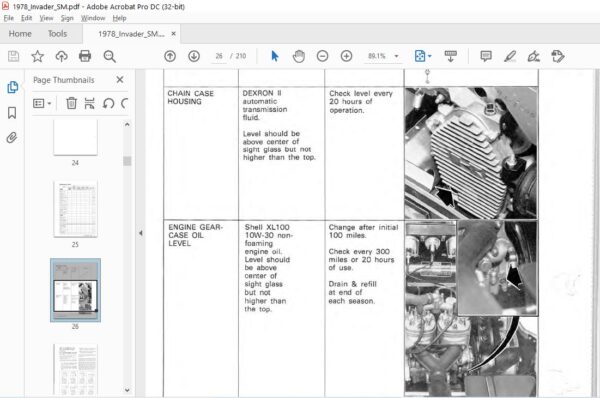Select page 24 thumbnail
The image size is (600, 398).
click(x=75, y=137)
